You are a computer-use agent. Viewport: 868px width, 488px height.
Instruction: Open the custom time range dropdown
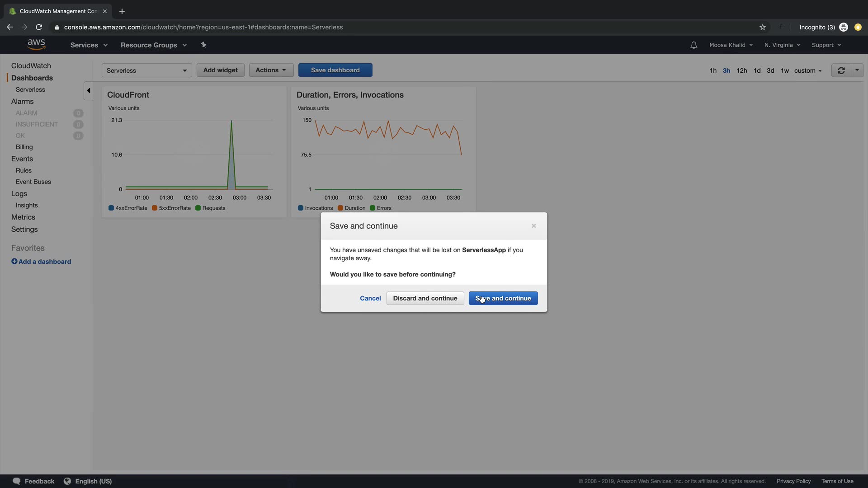tap(808, 70)
